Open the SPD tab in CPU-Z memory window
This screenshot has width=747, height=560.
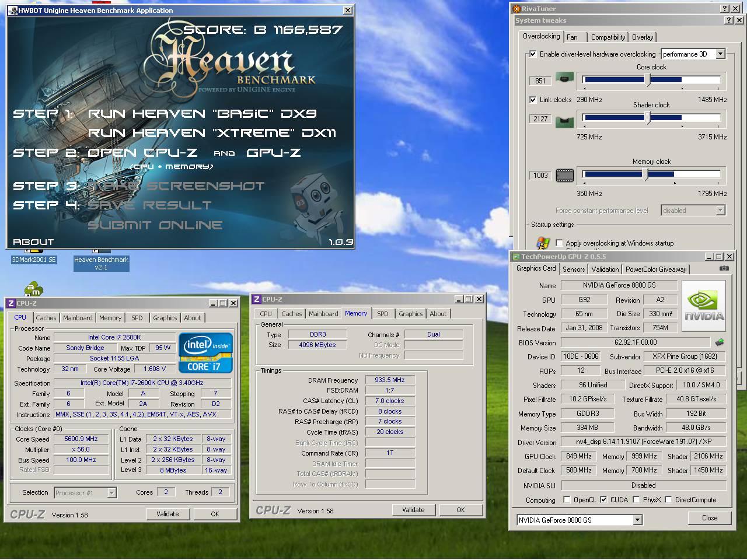[383, 314]
